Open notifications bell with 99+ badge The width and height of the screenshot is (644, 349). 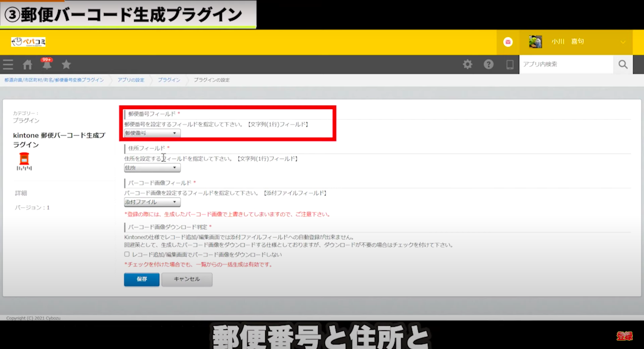(47, 65)
